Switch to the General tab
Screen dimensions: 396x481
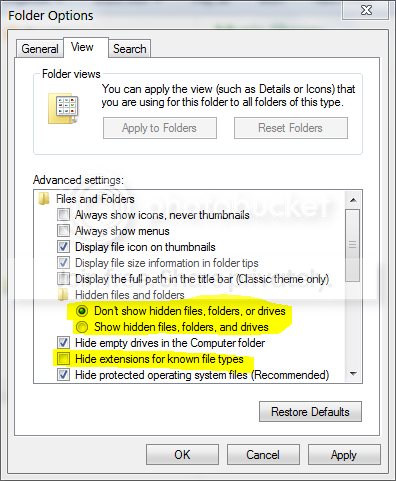(40, 49)
